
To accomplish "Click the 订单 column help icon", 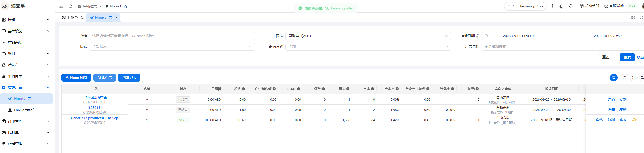I will pos(323,89).
